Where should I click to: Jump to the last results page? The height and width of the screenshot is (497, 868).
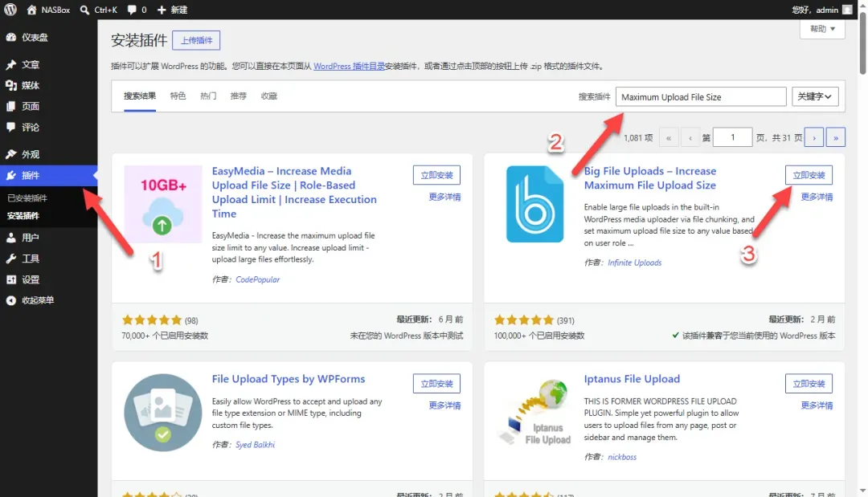(835, 137)
